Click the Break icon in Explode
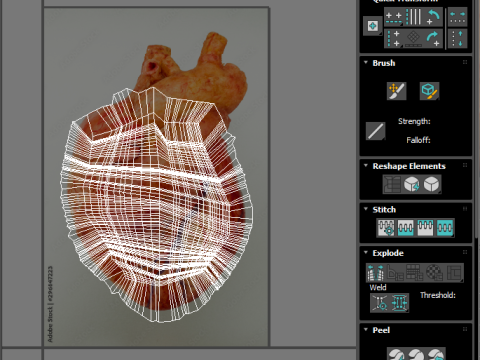The image size is (480, 360). pos(376,273)
